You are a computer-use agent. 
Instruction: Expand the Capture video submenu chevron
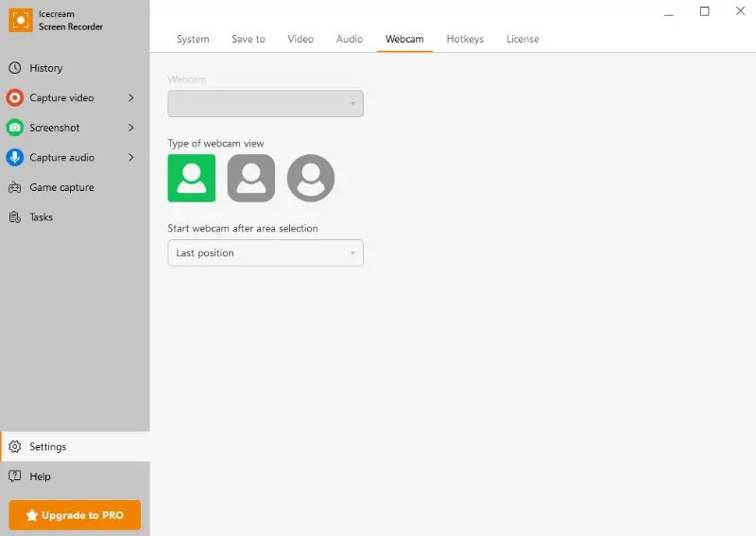131,98
